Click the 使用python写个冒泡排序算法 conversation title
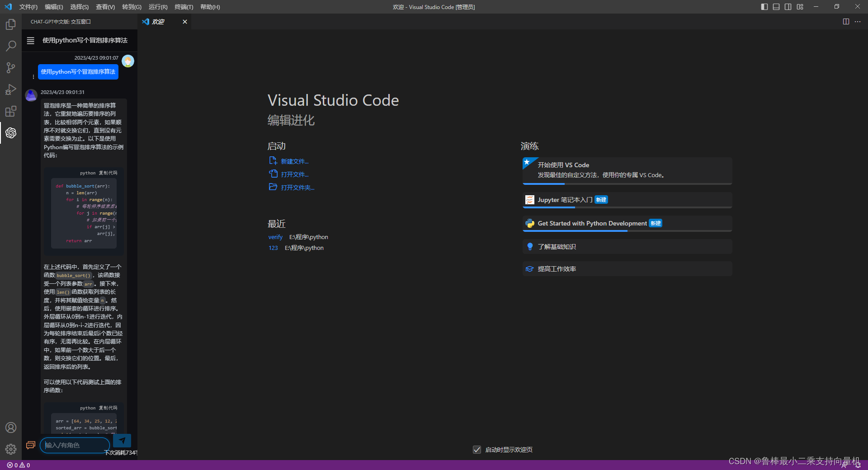The width and height of the screenshot is (868, 470). pos(85,41)
